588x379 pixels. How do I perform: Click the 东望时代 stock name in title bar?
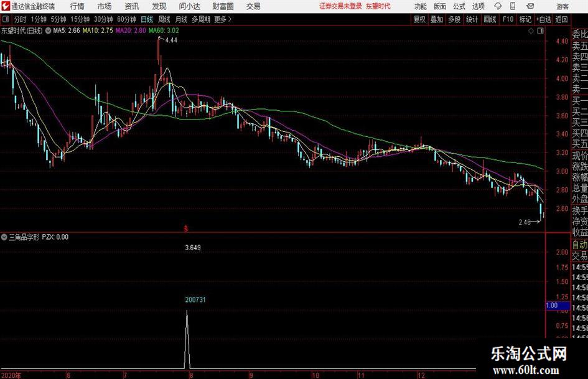click(x=378, y=6)
